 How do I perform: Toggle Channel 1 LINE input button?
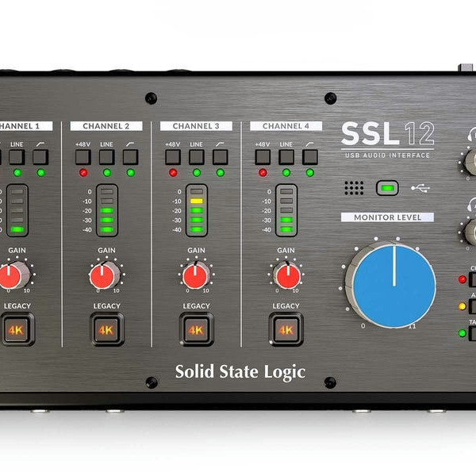click(x=17, y=157)
